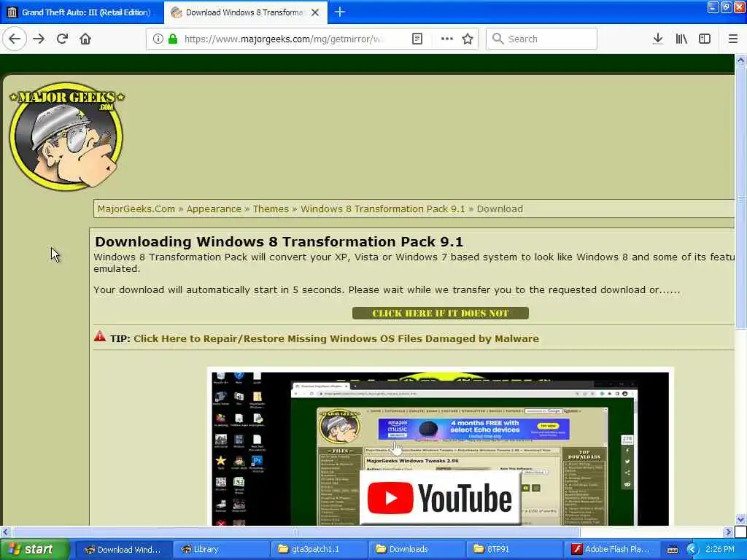Screen dimensions: 747x560
Task: Open page actions three-dot menu
Action: (x=447, y=39)
